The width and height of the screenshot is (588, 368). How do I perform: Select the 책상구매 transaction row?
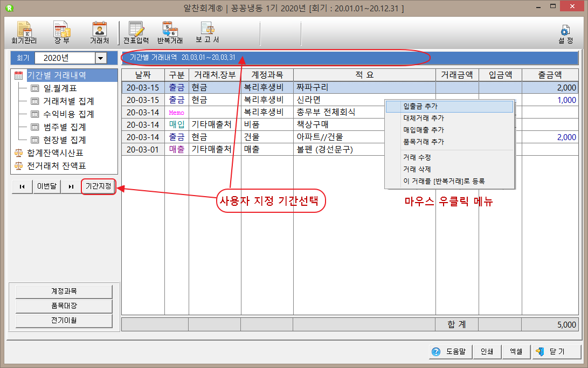[349, 125]
